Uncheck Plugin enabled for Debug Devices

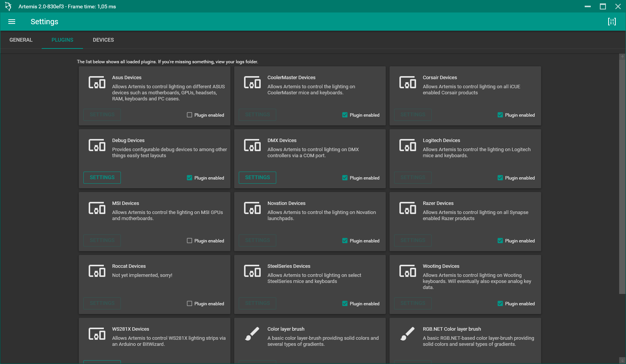click(189, 178)
